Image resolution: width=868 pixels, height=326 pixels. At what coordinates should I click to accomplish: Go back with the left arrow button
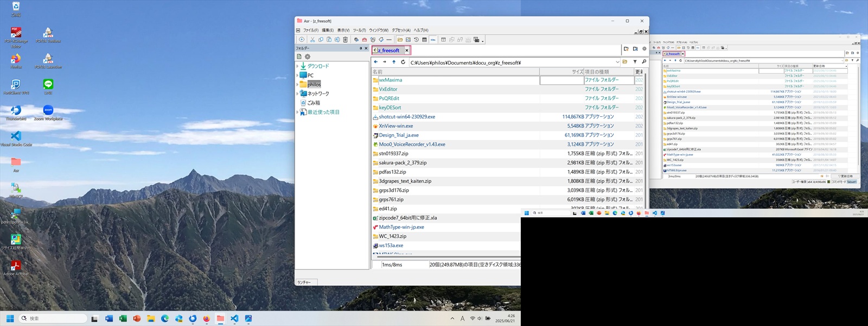376,62
